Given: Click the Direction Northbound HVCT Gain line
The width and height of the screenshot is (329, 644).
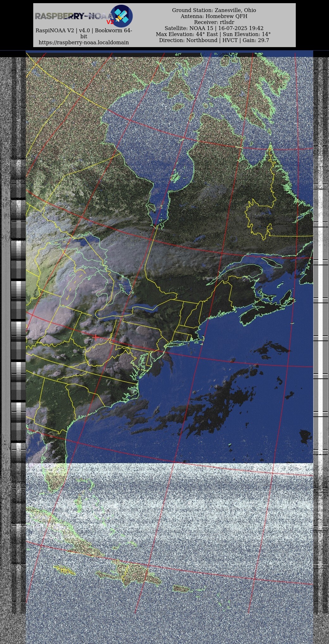Looking at the screenshot, I should [x=214, y=40].
